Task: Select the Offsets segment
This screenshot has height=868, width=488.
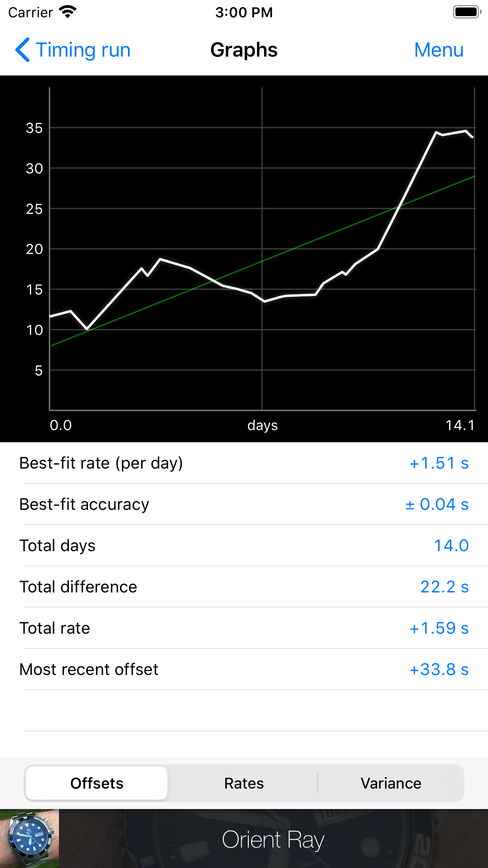Action: pyautogui.click(x=97, y=783)
